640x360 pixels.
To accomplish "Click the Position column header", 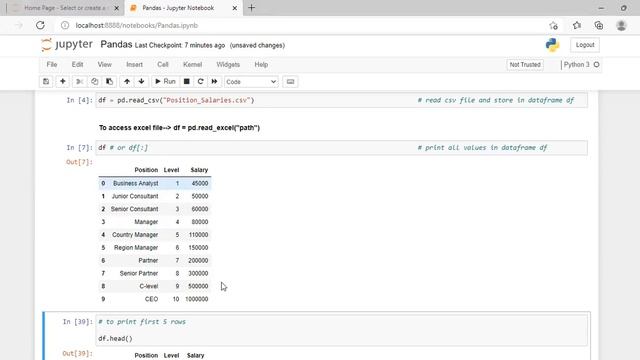I will coord(146,170).
